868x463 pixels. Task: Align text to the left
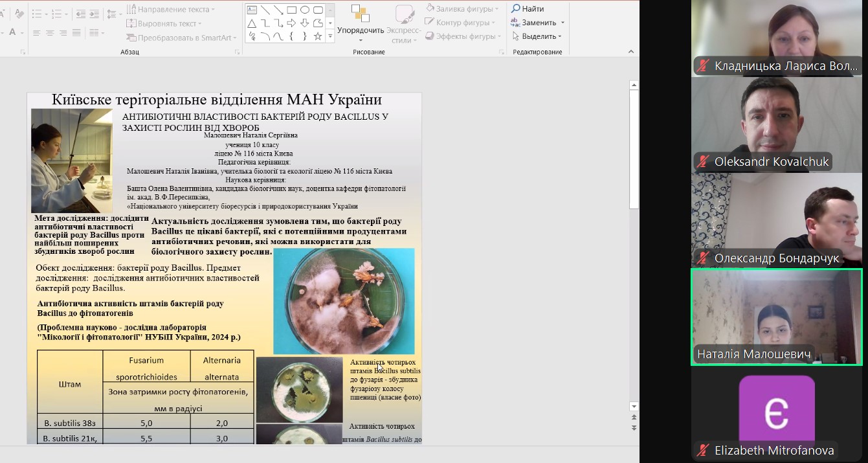pos(36,32)
